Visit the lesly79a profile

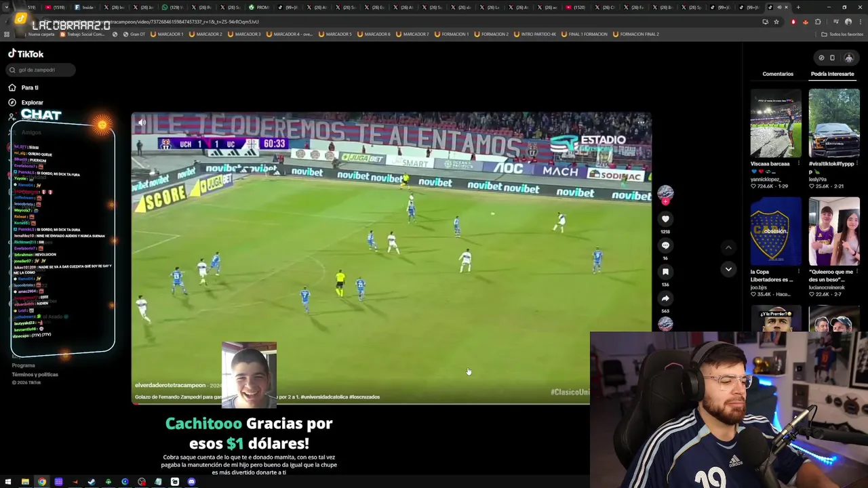(818, 179)
